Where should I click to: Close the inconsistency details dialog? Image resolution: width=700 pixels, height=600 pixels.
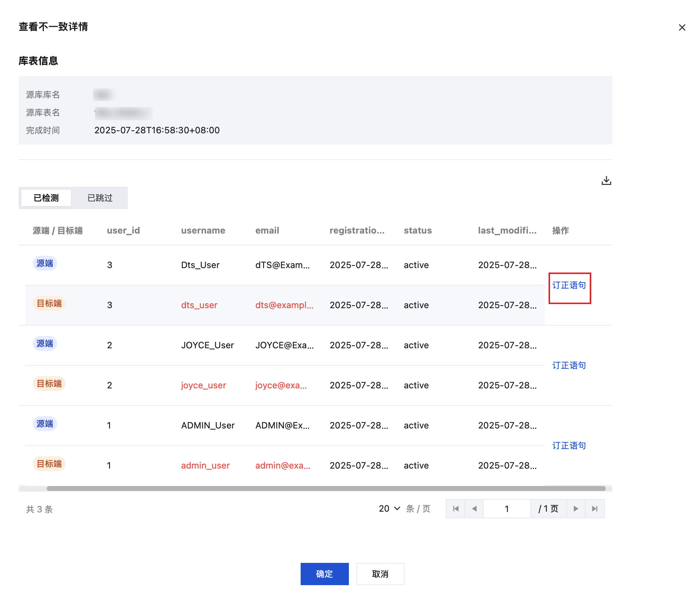point(682,27)
